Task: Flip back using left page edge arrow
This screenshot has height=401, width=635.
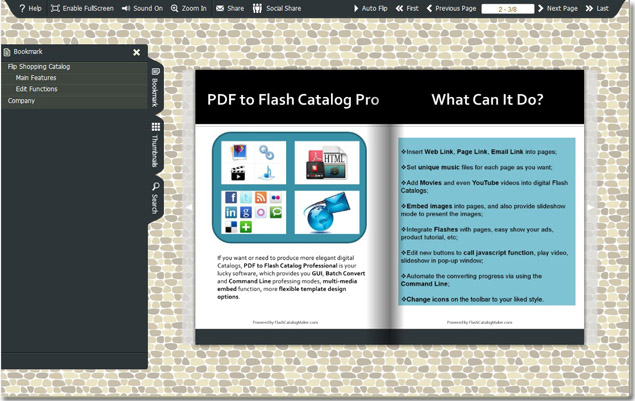Action: point(188,207)
